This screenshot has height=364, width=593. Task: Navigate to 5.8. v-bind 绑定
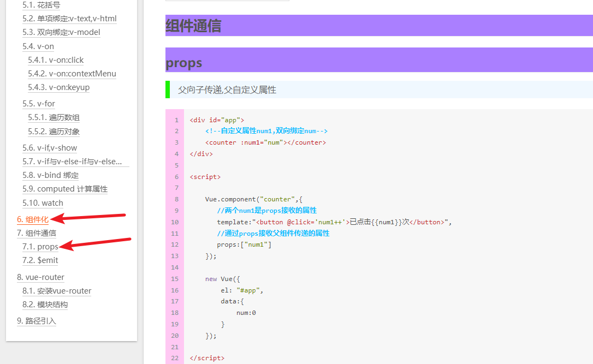tap(50, 175)
